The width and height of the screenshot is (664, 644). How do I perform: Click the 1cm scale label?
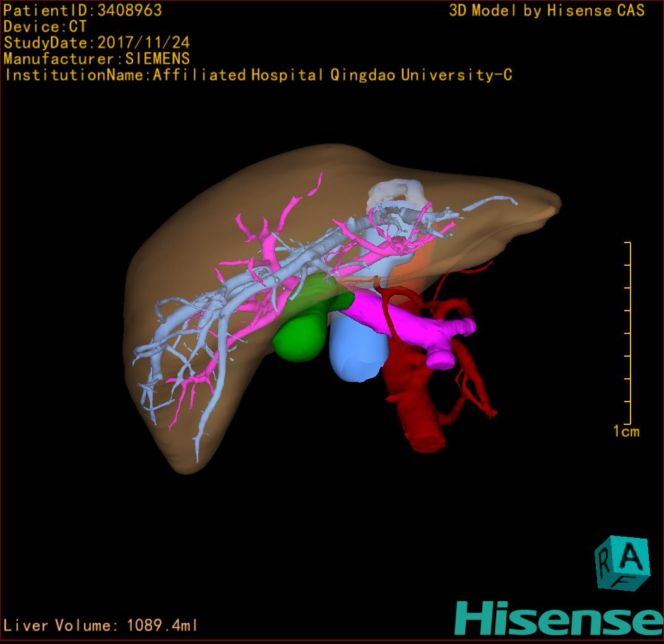626,431
